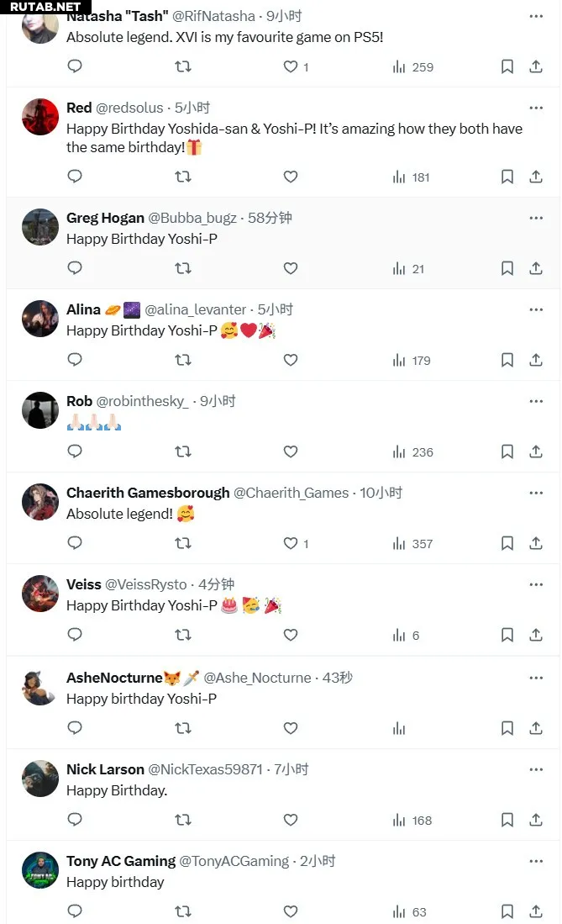Screen dimensions: 562x924
Task: Retweet Greg Hogan's Happy Birthday post
Action: [182, 268]
